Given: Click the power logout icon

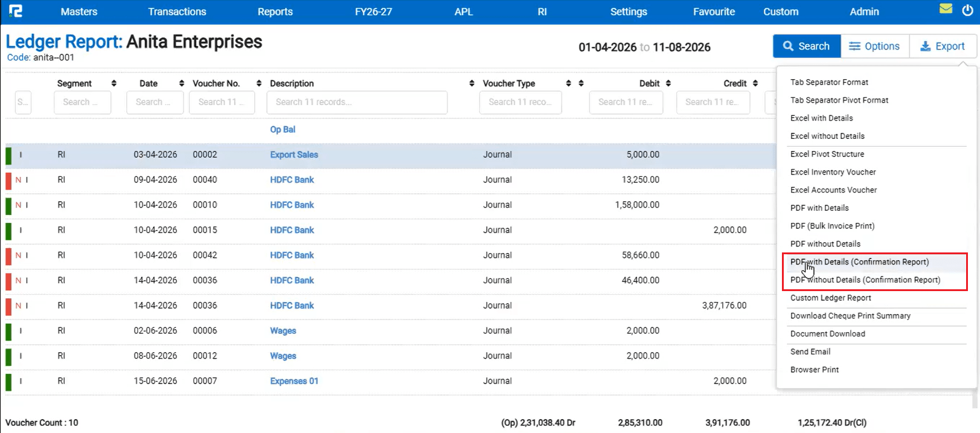Looking at the screenshot, I should [968, 10].
